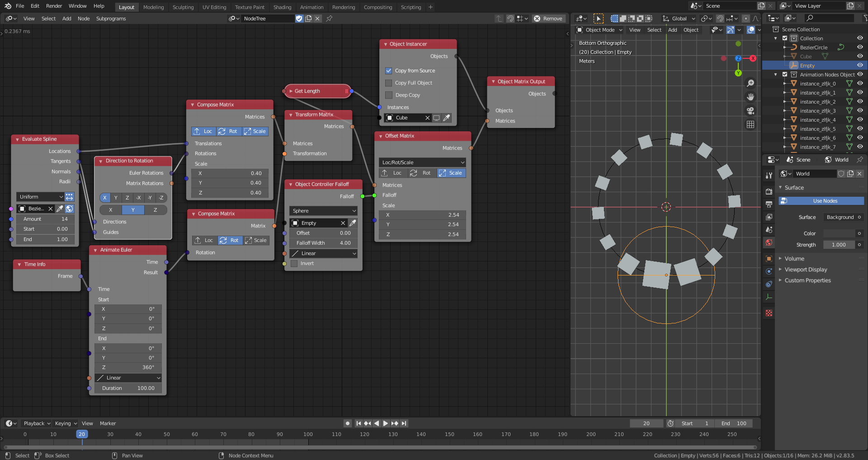Click the World Color swatch

[x=839, y=233]
